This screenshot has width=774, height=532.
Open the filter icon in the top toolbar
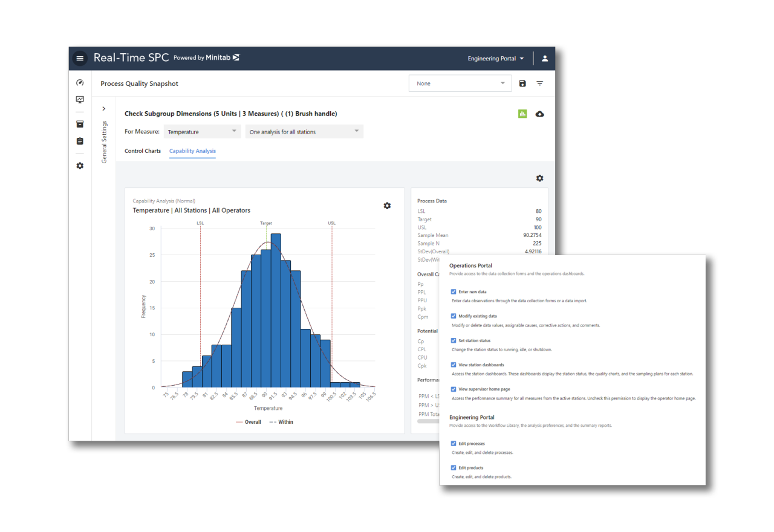coord(539,83)
